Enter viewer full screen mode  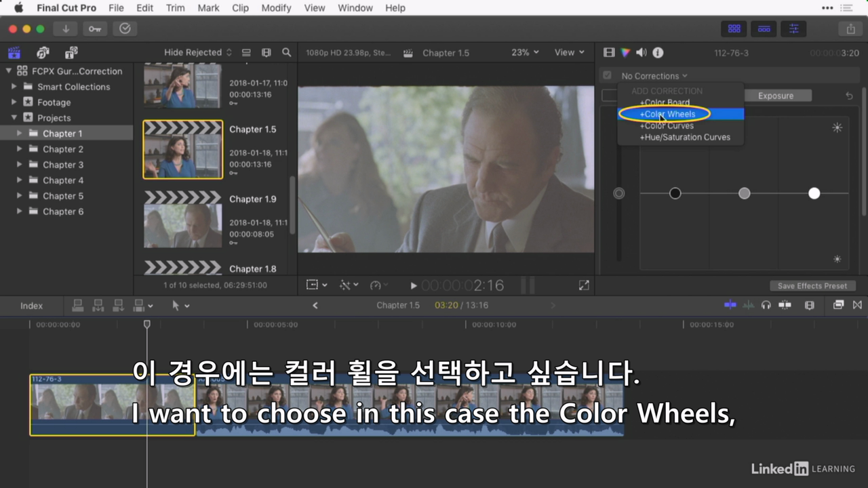584,285
